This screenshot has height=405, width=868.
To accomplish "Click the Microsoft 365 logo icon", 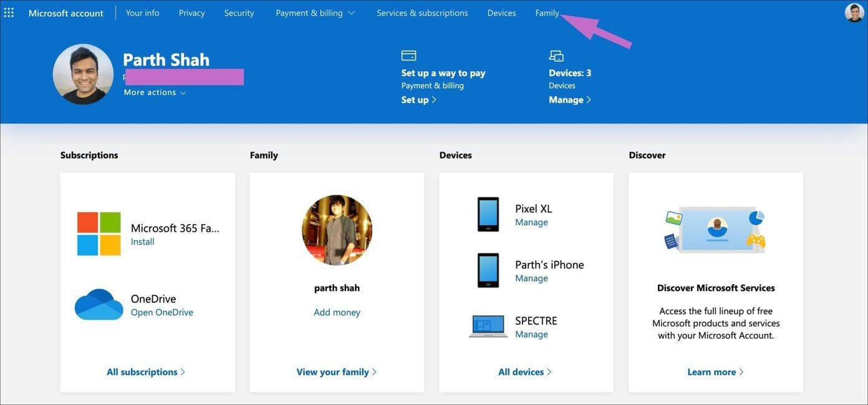I will (99, 234).
